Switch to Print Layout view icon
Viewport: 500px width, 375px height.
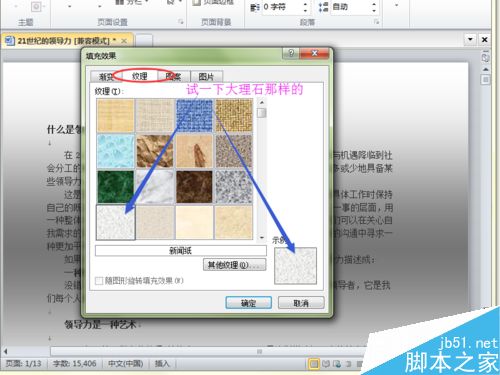coord(314,364)
